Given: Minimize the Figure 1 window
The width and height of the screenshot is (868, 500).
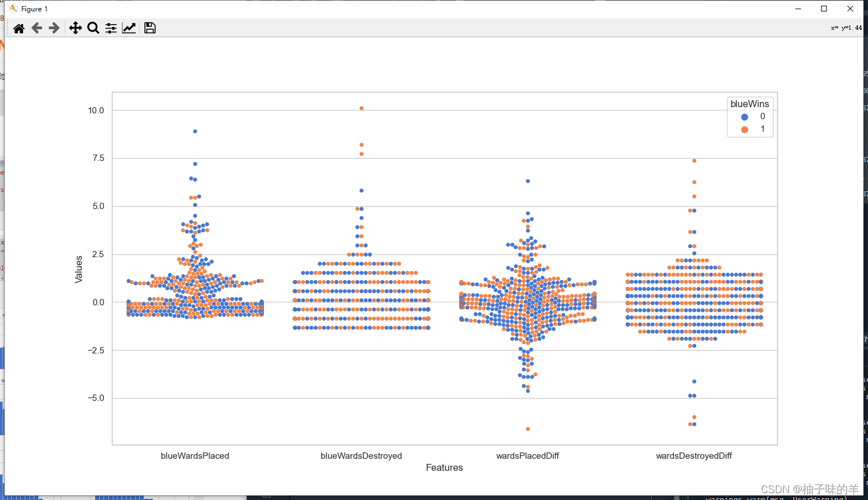Looking at the screenshot, I should [x=798, y=9].
